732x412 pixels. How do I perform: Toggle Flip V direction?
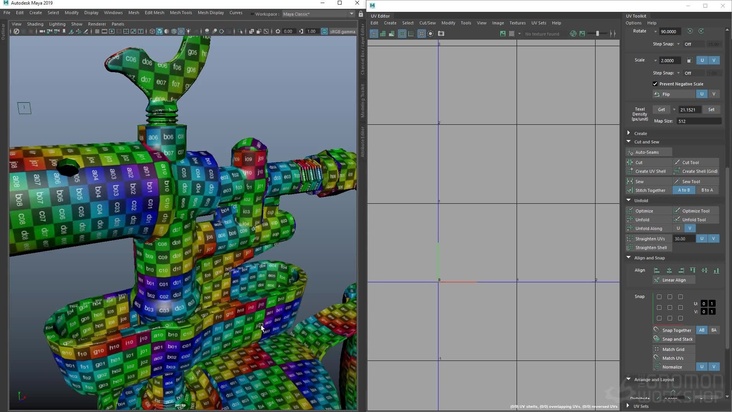714,94
